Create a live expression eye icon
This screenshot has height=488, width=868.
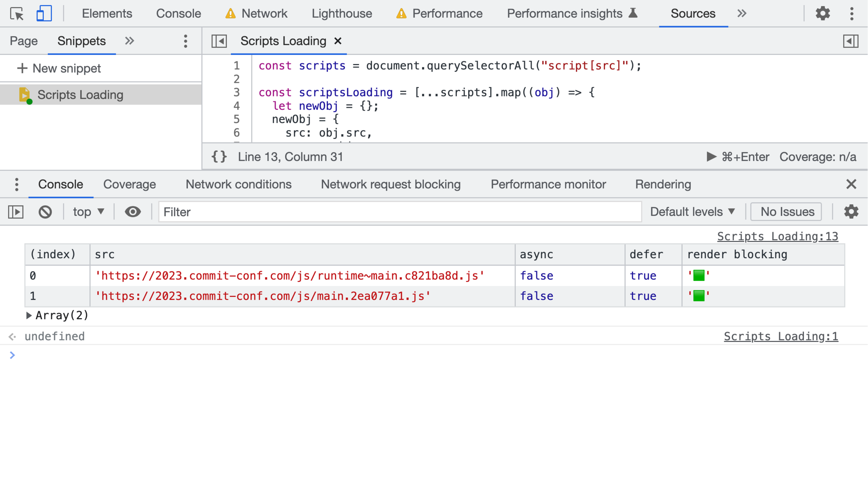(x=133, y=212)
